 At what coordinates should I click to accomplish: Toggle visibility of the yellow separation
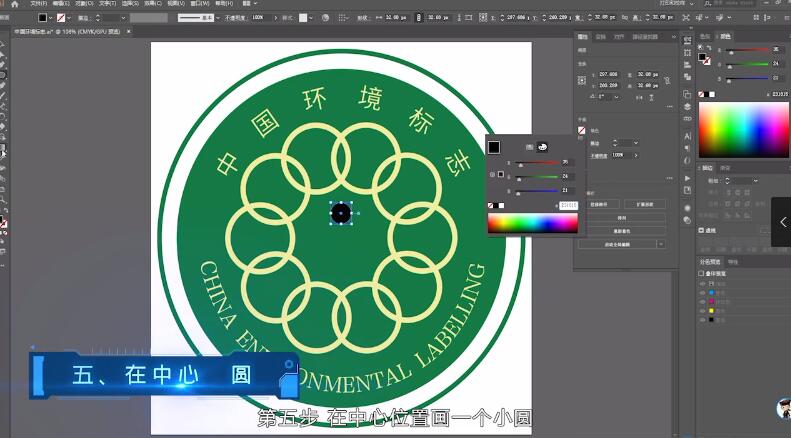(702, 311)
